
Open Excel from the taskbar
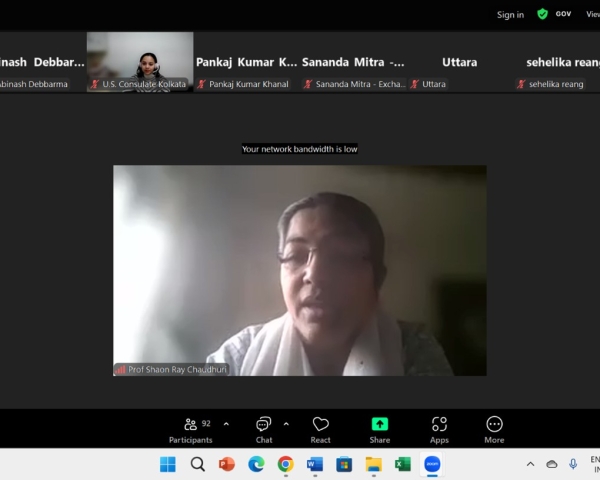coord(403,464)
